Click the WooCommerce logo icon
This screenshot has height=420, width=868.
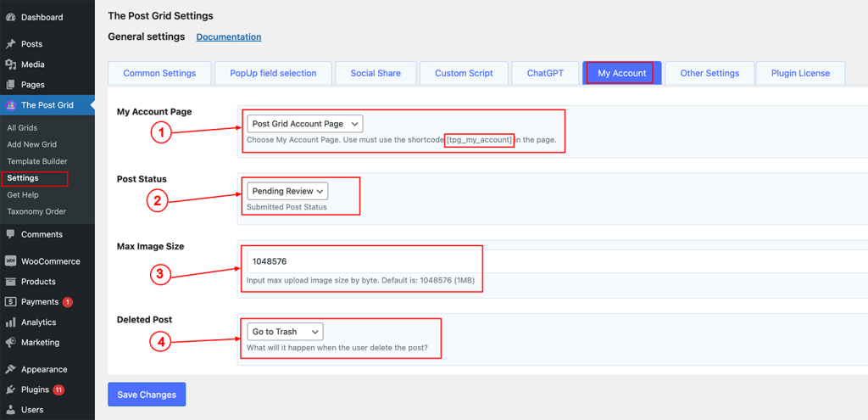[10, 261]
